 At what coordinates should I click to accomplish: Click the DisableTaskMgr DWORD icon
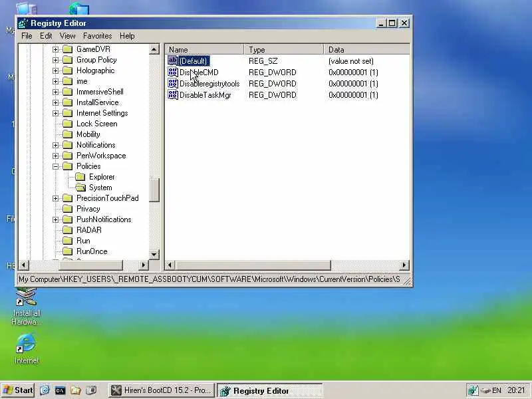pyautogui.click(x=173, y=94)
